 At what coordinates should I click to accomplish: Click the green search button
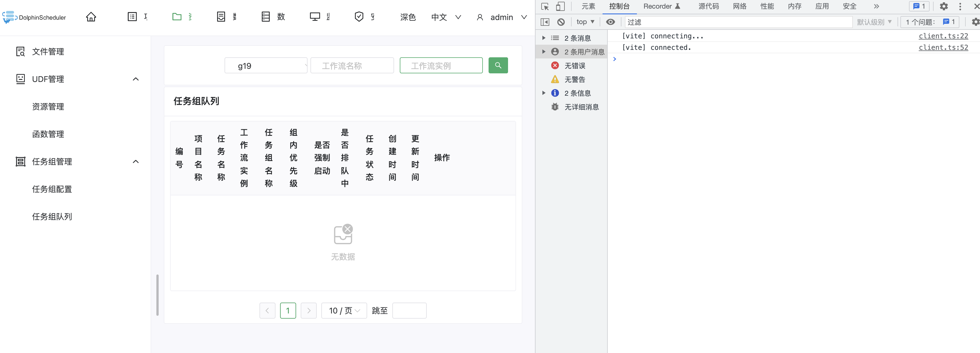498,66
